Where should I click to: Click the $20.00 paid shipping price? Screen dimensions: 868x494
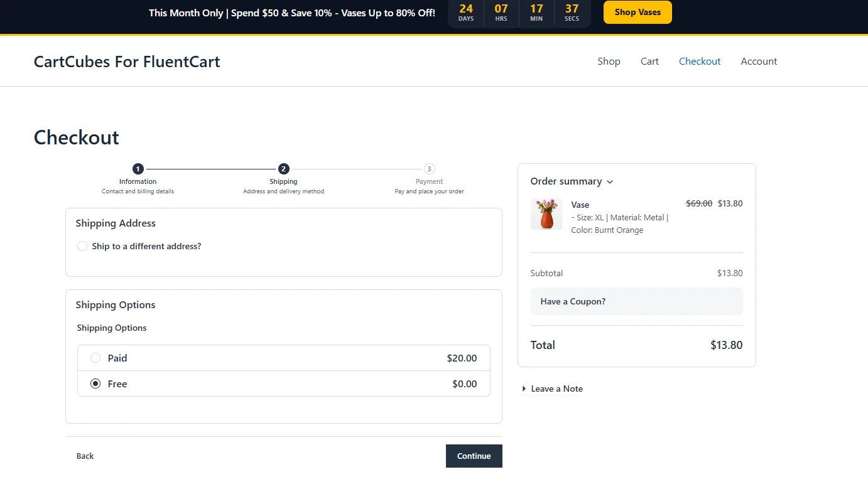(x=462, y=358)
